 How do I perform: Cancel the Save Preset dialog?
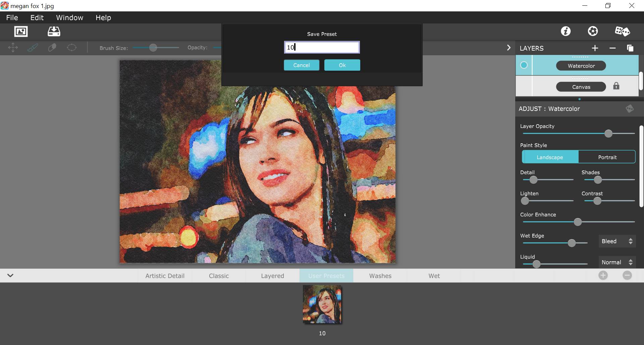click(302, 65)
